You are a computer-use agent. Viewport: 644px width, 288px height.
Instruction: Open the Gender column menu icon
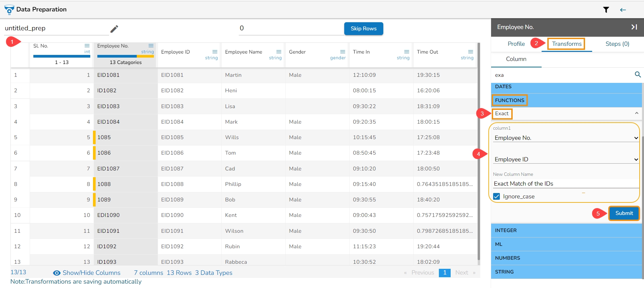(343, 52)
